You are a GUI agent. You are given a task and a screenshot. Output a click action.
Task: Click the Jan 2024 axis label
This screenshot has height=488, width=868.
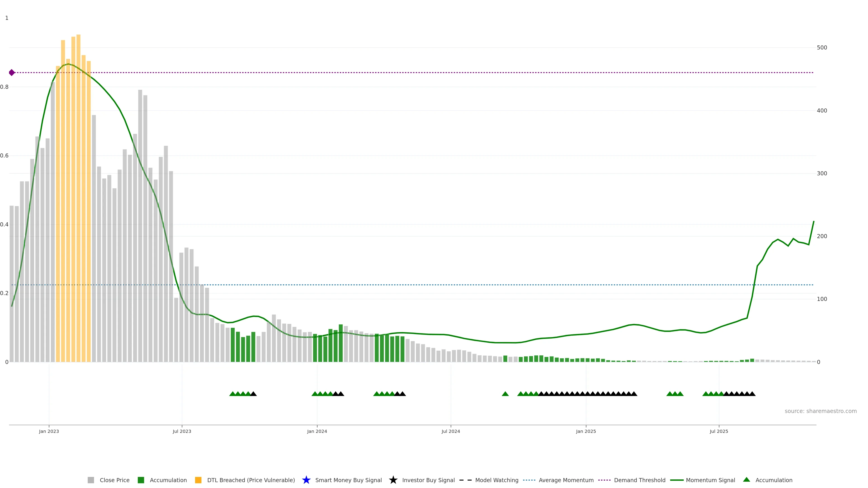[x=317, y=431]
